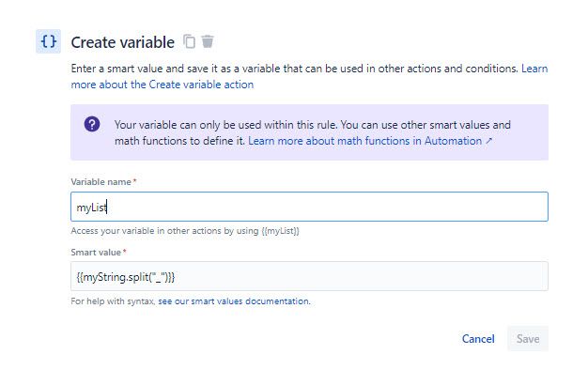Click the Smart value field label
The image size is (588, 370).
pyautogui.click(x=96, y=253)
